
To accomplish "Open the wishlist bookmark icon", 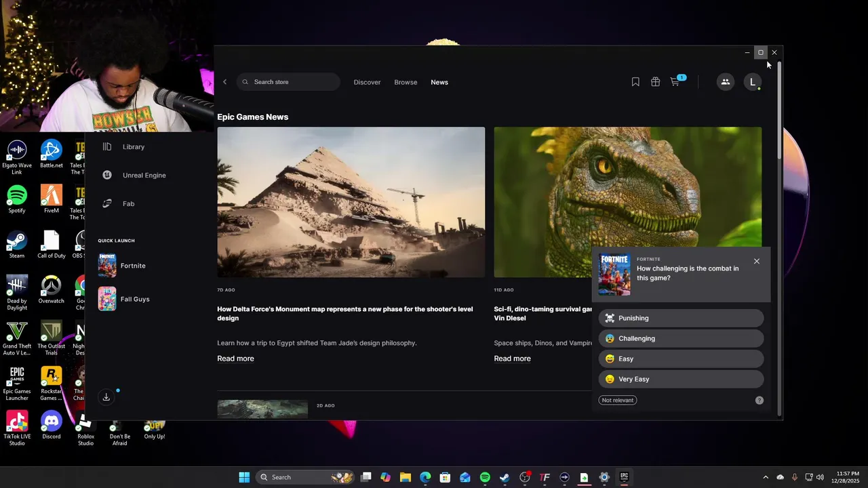I will [635, 82].
